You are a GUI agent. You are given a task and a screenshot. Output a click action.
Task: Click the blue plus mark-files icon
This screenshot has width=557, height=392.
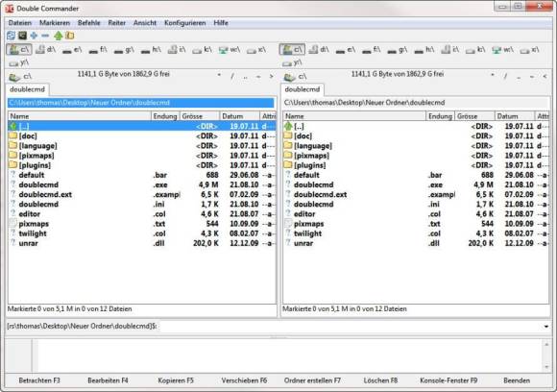[x=34, y=36]
